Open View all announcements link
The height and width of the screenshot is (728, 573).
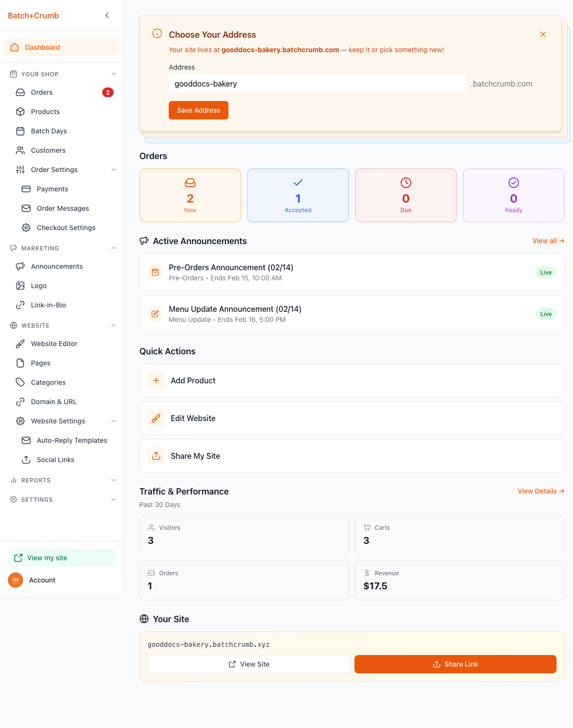pos(548,241)
